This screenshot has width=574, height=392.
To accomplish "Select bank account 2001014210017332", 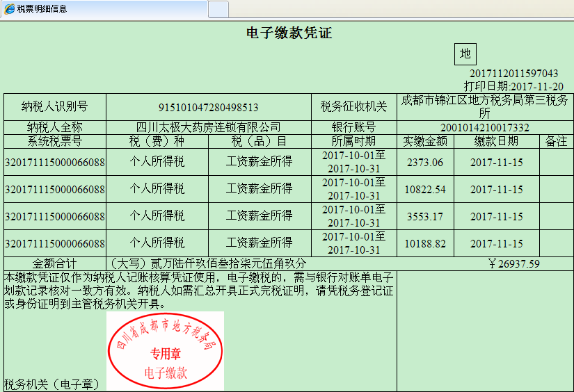I will tap(485, 128).
